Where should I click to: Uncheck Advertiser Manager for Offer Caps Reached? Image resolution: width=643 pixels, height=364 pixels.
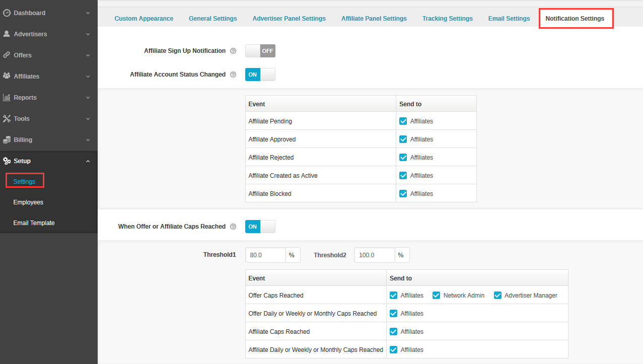click(x=497, y=295)
